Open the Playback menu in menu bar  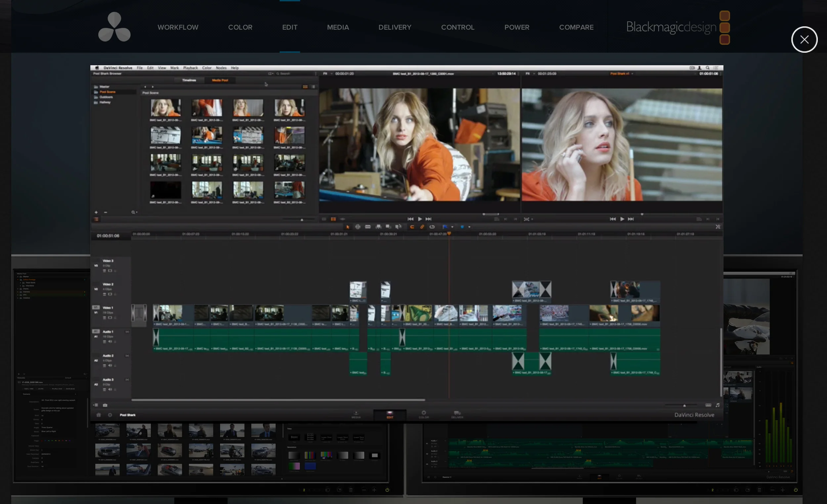(190, 68)
